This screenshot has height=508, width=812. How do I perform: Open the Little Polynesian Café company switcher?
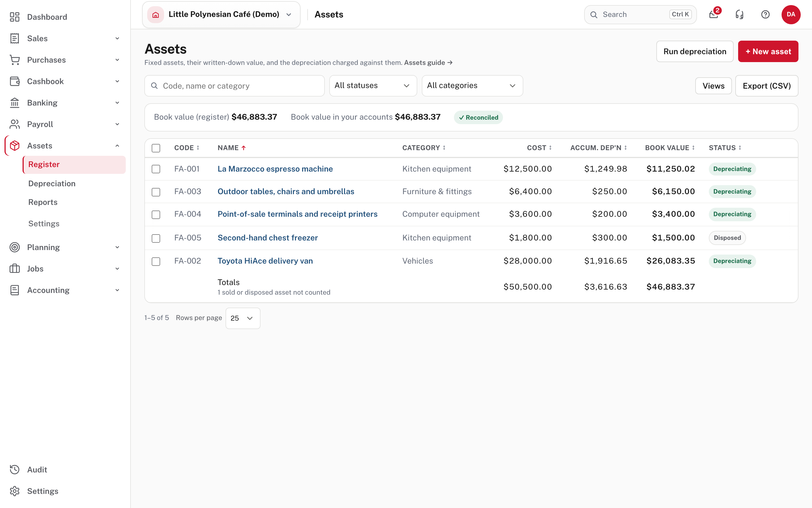pyautogui.click(x=221, y=14)
